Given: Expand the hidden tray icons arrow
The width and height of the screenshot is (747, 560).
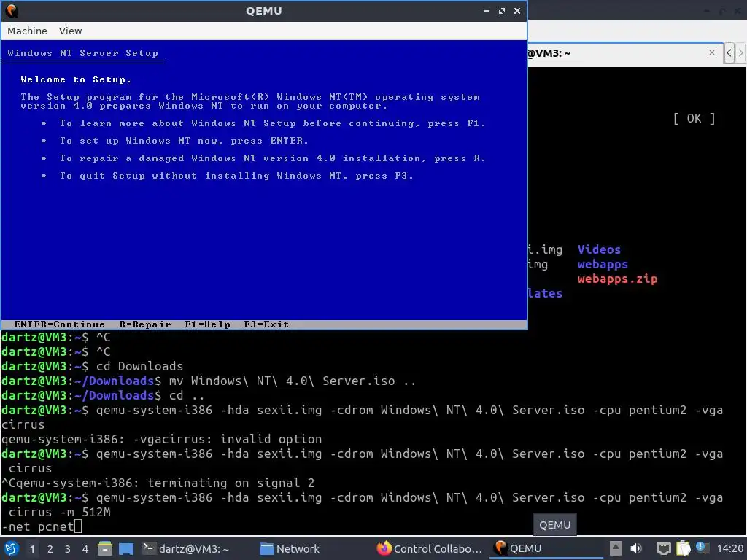Looking at the screenshot, I should [616, 548].
